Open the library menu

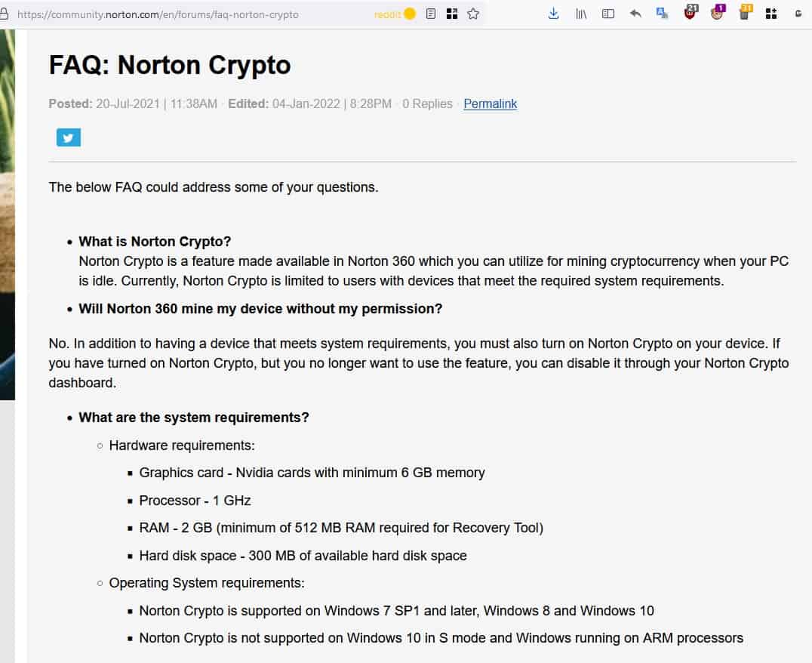point(580,14)
